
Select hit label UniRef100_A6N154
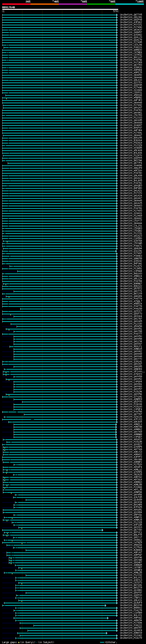pyautogui.click(x=131, y=620)
